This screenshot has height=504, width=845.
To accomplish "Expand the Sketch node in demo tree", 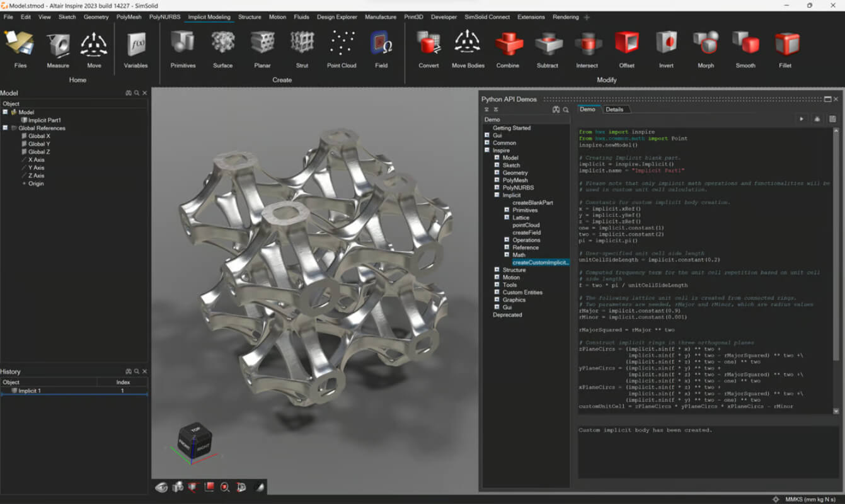I will coord(497,165).
